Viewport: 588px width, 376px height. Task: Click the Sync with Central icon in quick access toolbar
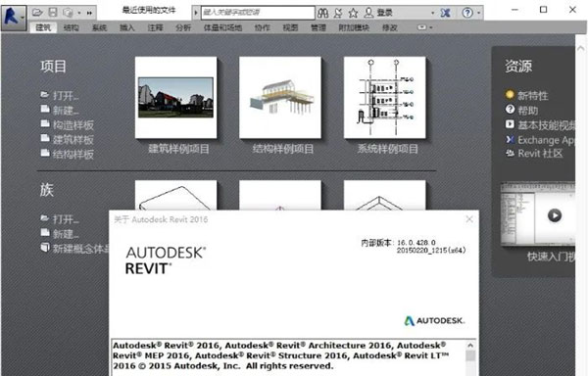(68, 13)
